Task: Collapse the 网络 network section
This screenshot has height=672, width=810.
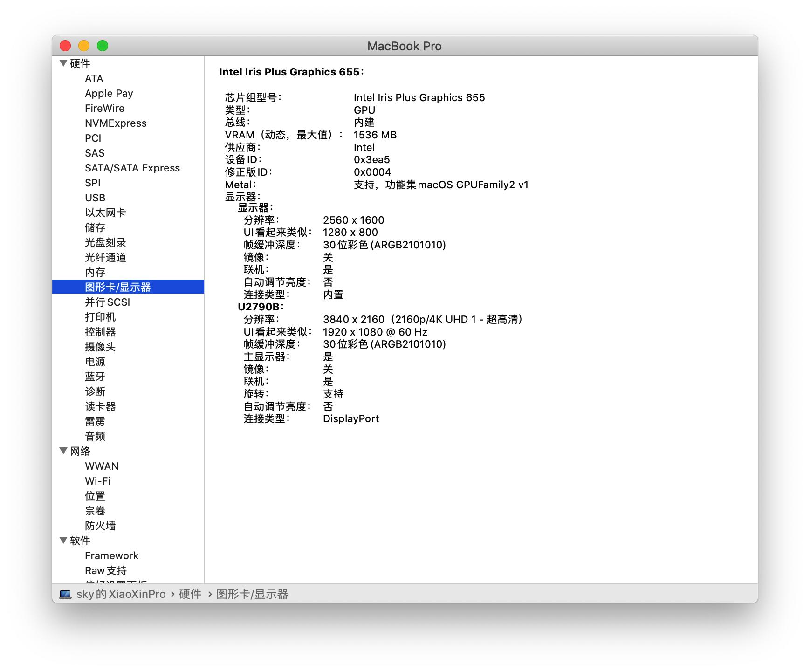Action: point(63,451)
